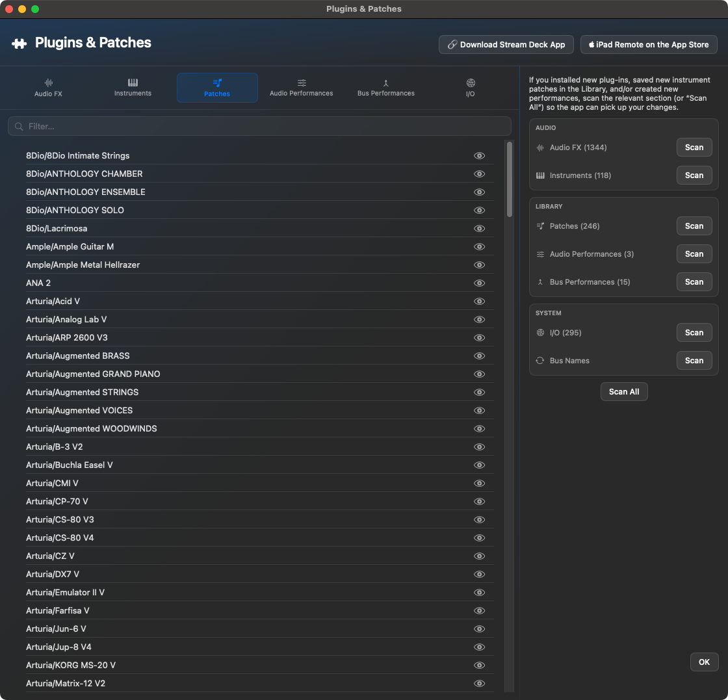Viewport: 728px width, 700px height.
Task: Toggle visibility of Arturia/Emulator II V
Action: 479,592
